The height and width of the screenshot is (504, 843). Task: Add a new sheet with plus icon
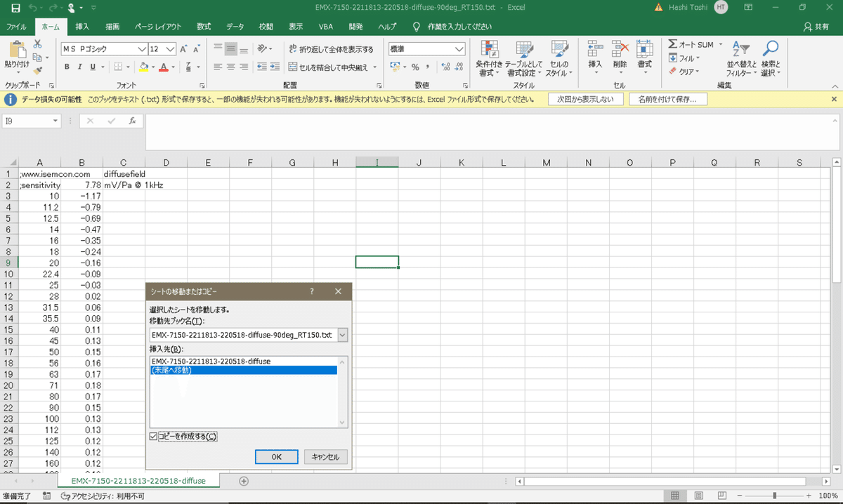pyautogui.click(x=244, y=481)
